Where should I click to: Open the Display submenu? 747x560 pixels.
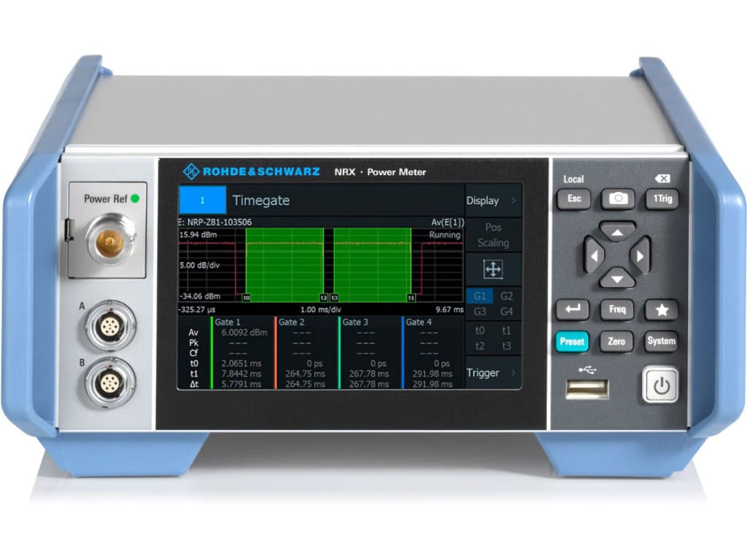tap(492, 201)
